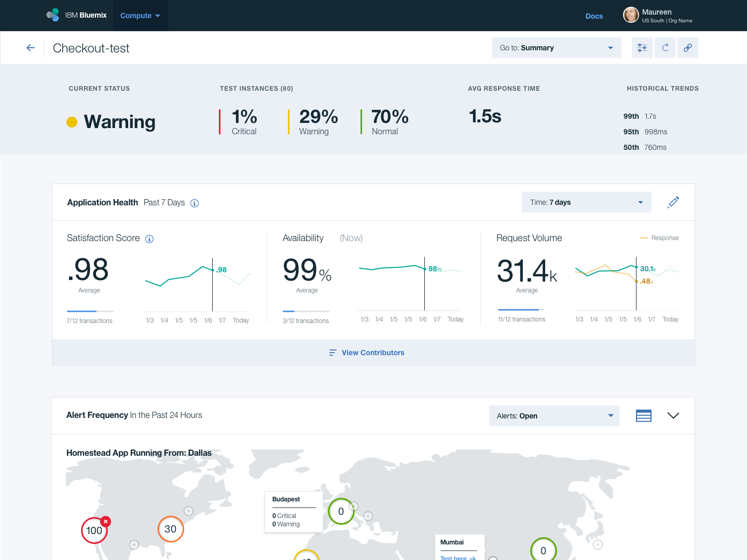Dismiss the red alert badge on the Dallas marker
The image size is (747, 560).
105,521
